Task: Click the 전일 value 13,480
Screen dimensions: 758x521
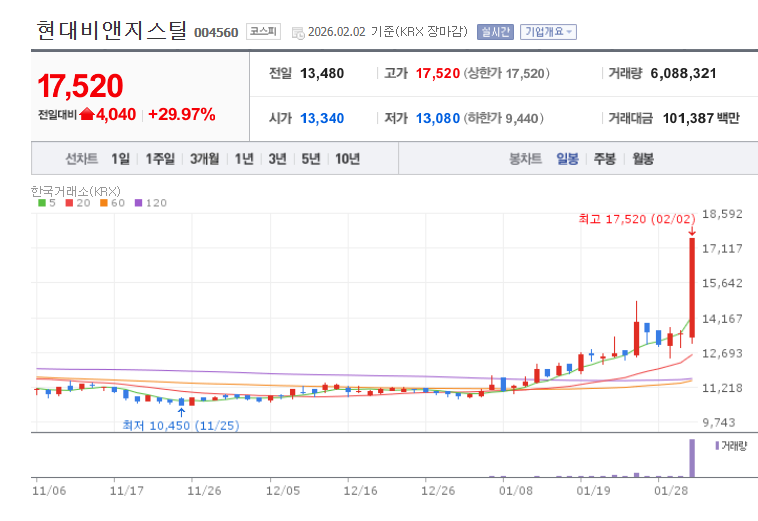Action: tap(322, 73)
